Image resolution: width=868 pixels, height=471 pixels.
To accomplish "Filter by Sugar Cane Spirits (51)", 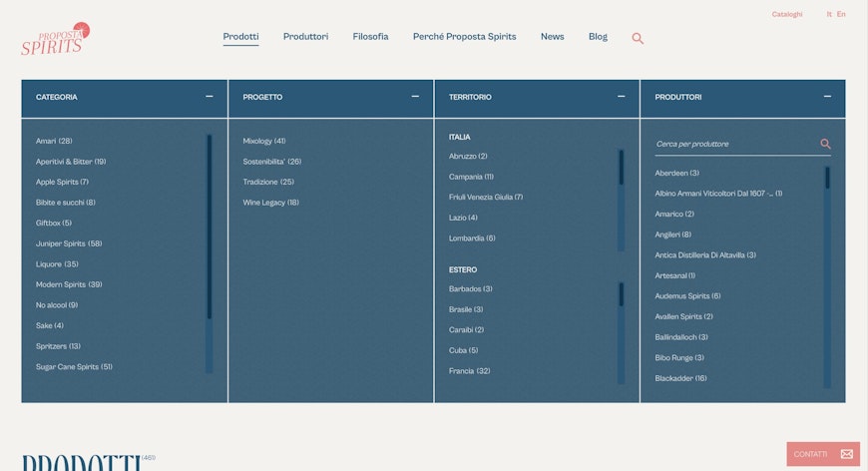I will [x=74, y=367].
